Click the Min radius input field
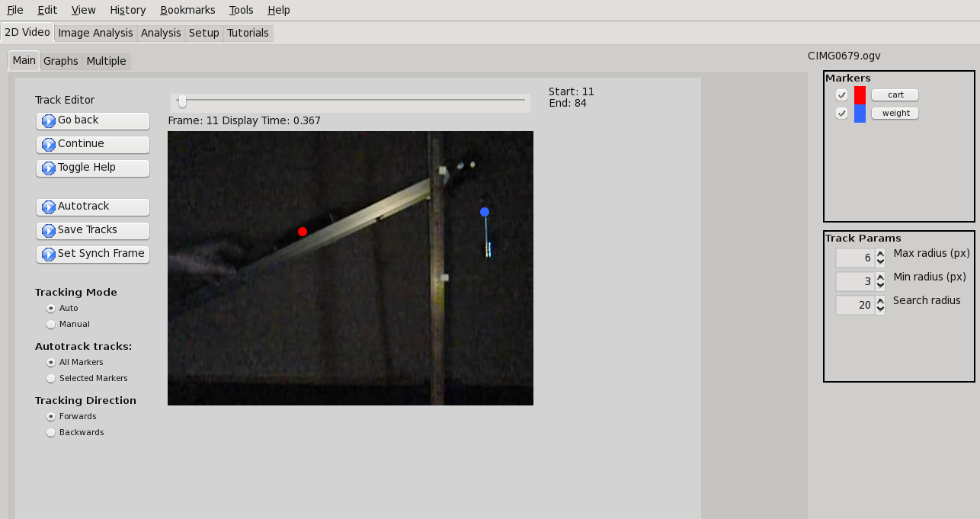 pos(854,282)
